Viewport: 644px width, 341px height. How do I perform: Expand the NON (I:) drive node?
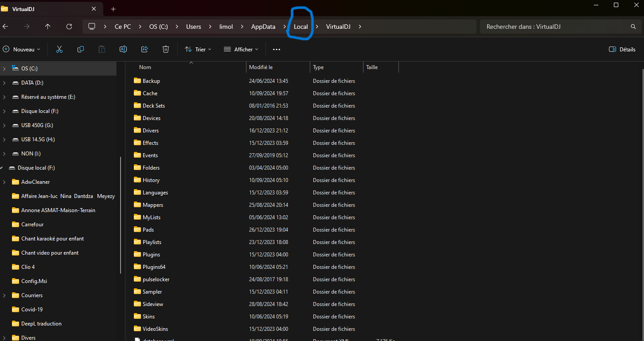(x=4, y=154)
